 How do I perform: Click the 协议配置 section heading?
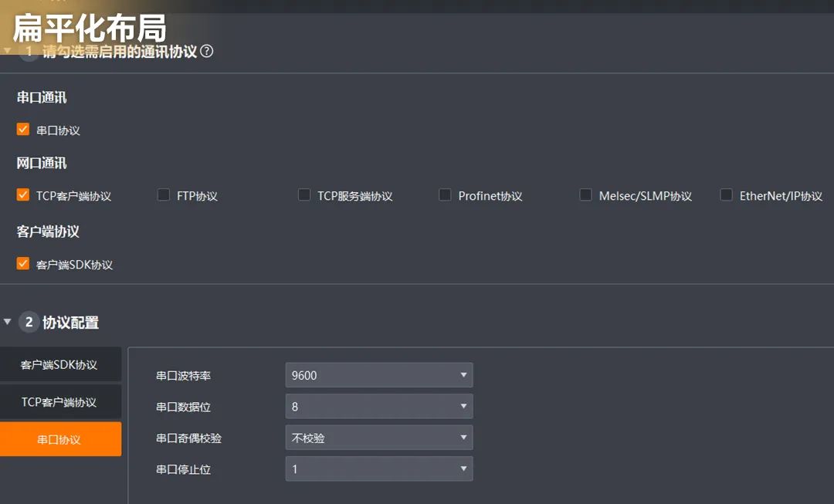(x=71, y=323)
